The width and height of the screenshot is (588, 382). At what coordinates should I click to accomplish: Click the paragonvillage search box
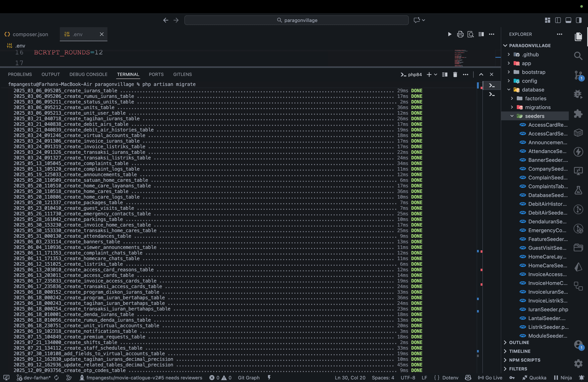pos(296,20)
